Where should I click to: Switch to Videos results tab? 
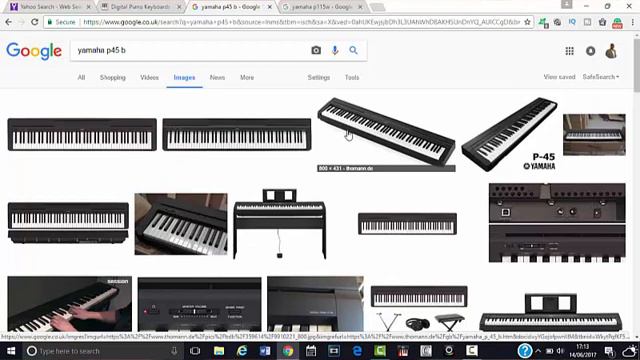(149, 78)
